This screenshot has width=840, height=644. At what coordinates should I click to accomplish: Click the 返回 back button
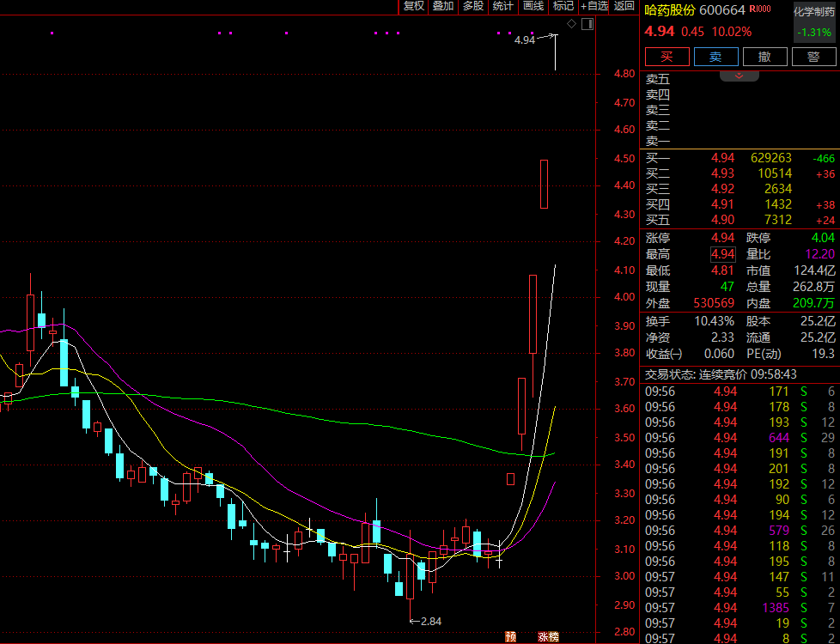(x=624, y=6)
